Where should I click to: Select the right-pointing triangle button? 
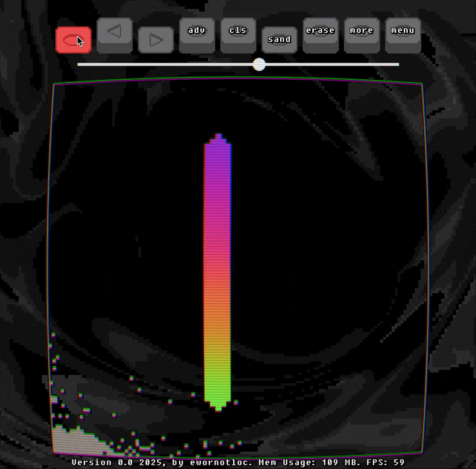[156, 40]
